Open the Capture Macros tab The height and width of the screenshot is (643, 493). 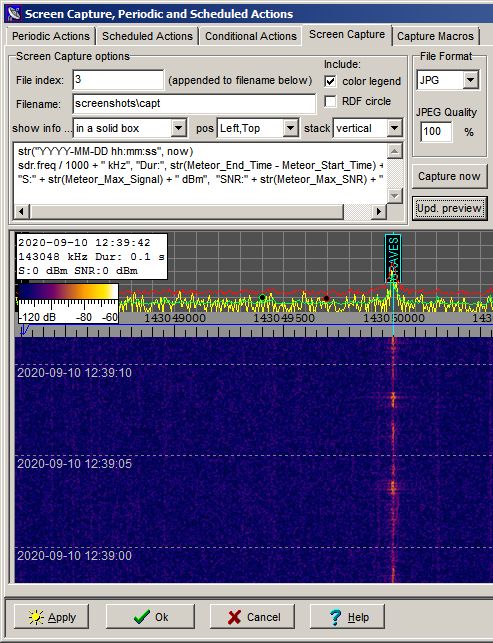click(x=435, y=36)
